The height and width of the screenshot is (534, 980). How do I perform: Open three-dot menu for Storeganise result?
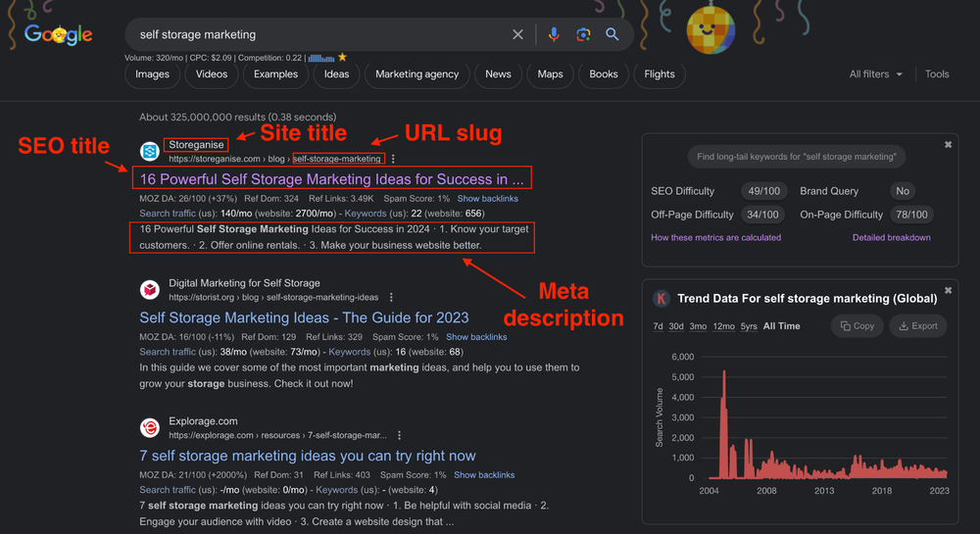pyautogui.click(x=393, y=159)
